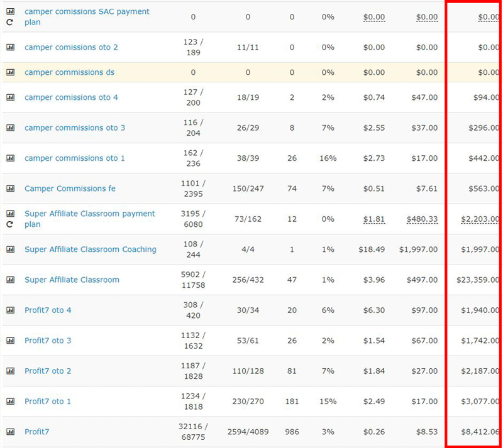The height and width of the screenshot is (448, 503).
Task: Open the plain Super Affiliate Classroom link
Action: click(72, 280)
